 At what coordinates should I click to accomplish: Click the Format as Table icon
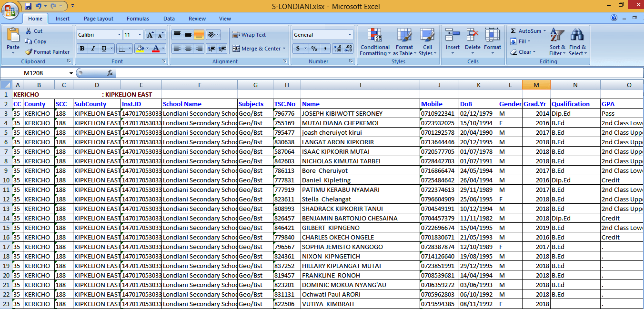[404, 36]
